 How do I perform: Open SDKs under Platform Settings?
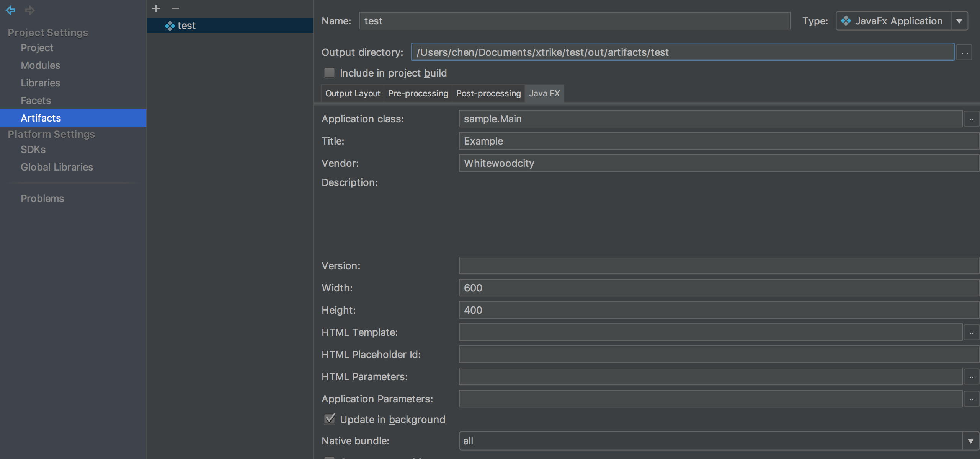click(33, 150)
